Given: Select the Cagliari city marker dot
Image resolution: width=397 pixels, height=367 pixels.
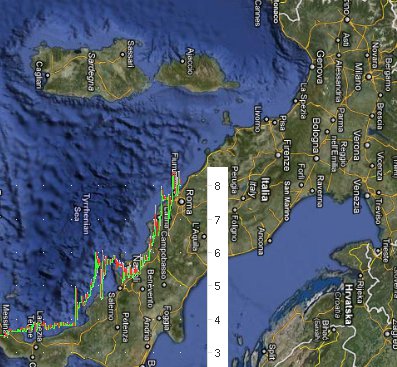Looking at the screenshot, I should coord(47,75).
